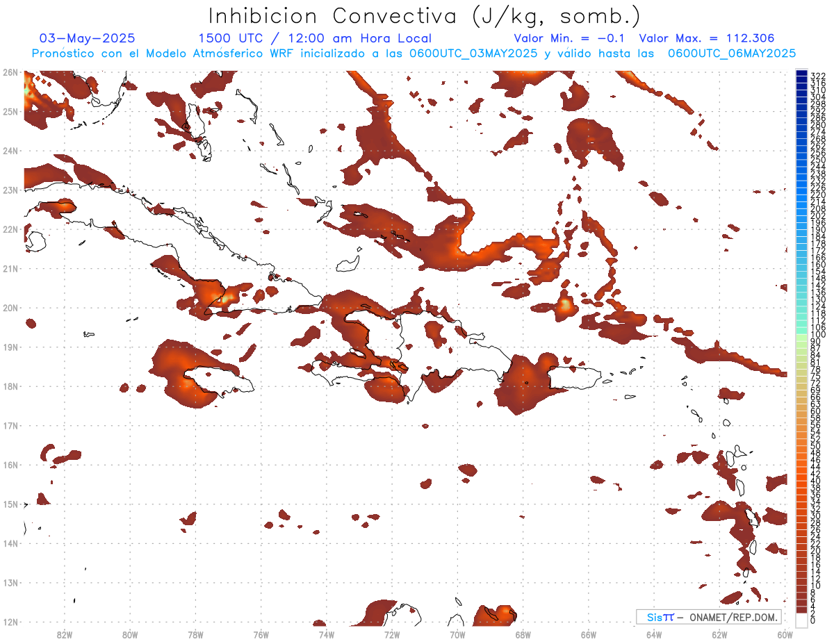The height and width of the screenshot is (644, 834).
Task: Click the 76W longitude label
Action: 261,634
